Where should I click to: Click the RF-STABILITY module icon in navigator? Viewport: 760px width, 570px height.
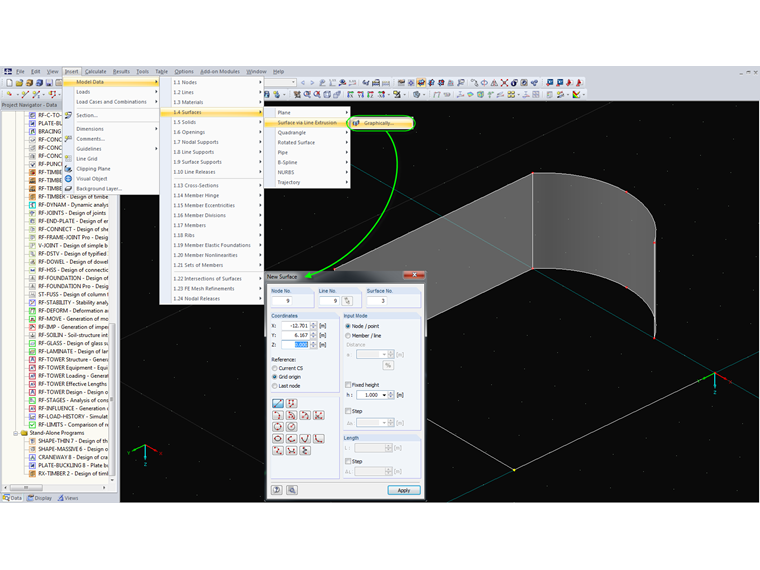32,302
